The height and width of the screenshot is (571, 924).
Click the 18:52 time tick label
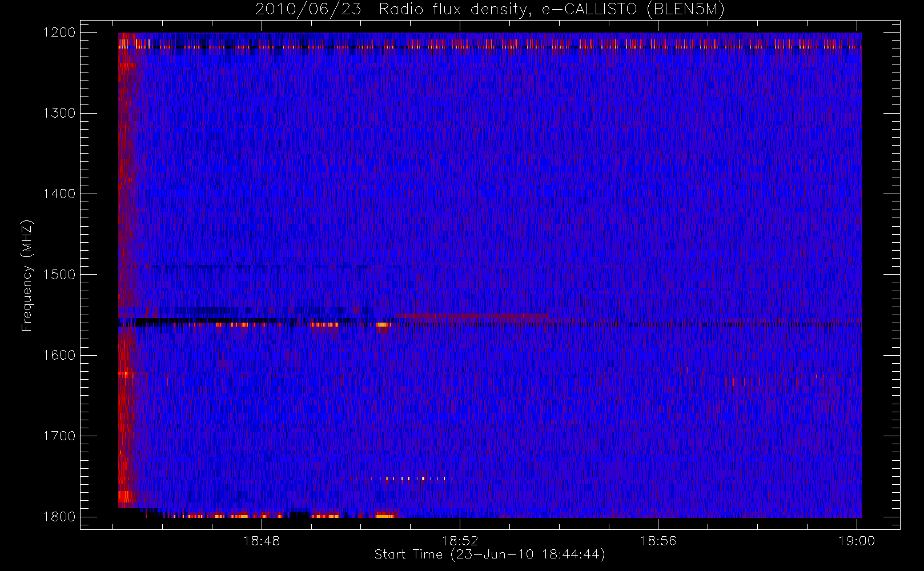[460, 541]
